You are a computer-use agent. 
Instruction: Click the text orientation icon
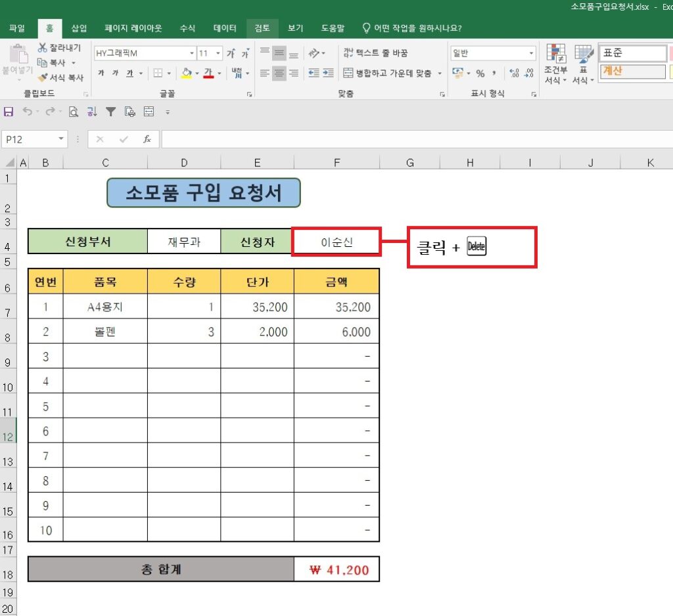[x=314, y=53]
